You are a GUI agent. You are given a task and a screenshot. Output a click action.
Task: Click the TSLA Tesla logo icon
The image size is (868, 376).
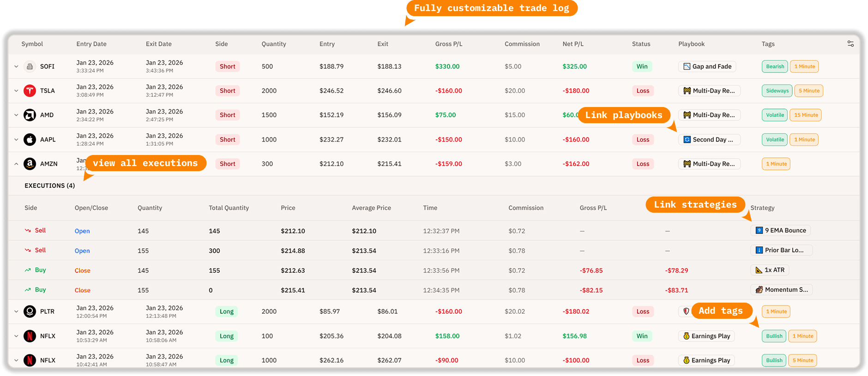click(x=30, y=91)
